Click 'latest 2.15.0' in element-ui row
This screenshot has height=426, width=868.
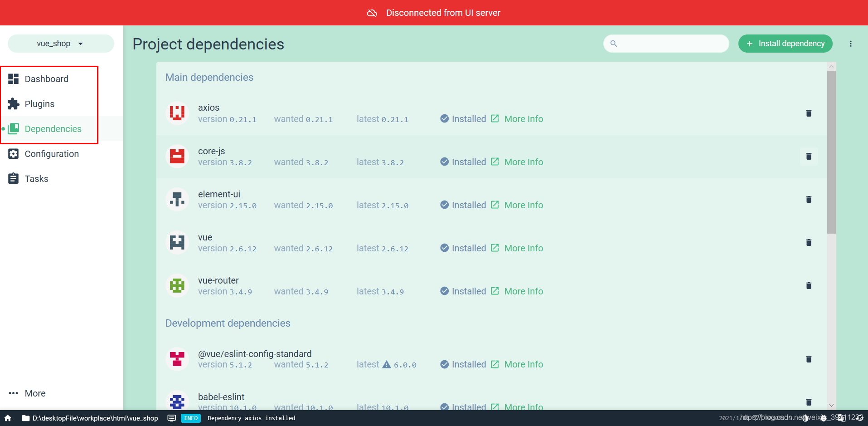click(383, 205)
